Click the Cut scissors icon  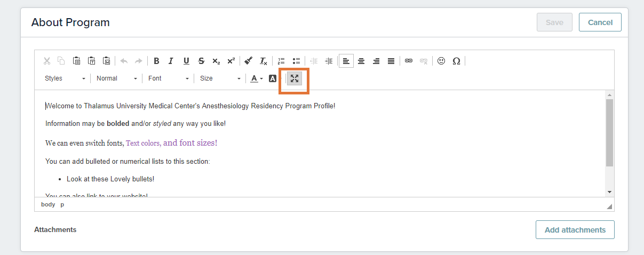47,61
